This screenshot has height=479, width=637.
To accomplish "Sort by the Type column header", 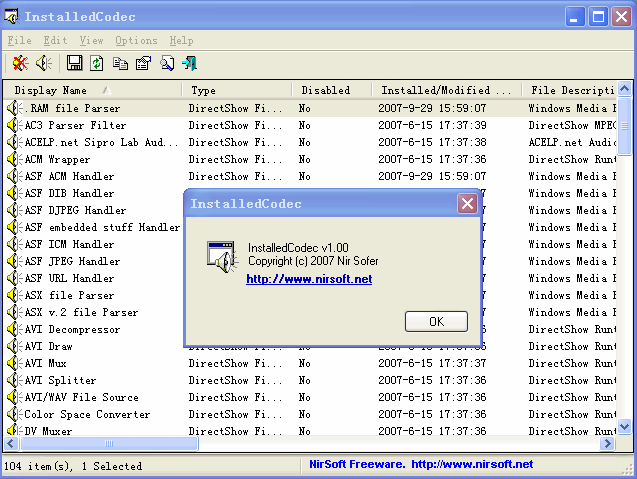I will tap(237, 90).
